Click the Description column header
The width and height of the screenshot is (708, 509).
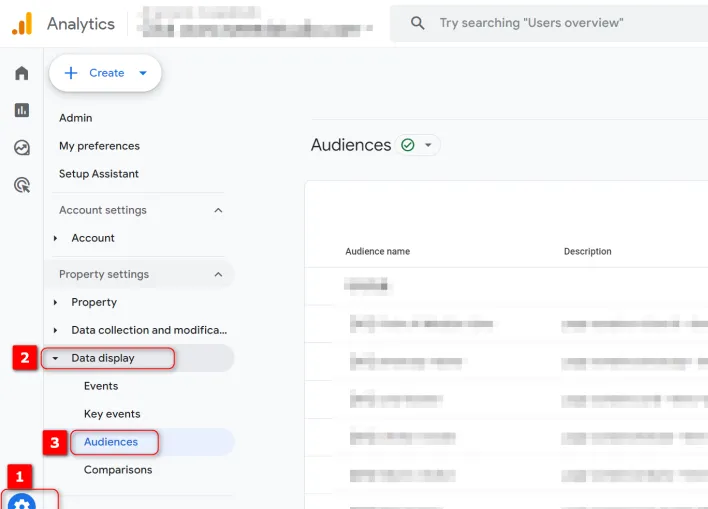[587, 252]
